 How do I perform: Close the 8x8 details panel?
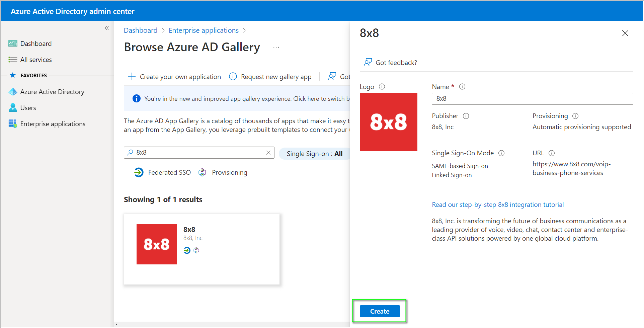pyautogui.click(x=625, y=33)
